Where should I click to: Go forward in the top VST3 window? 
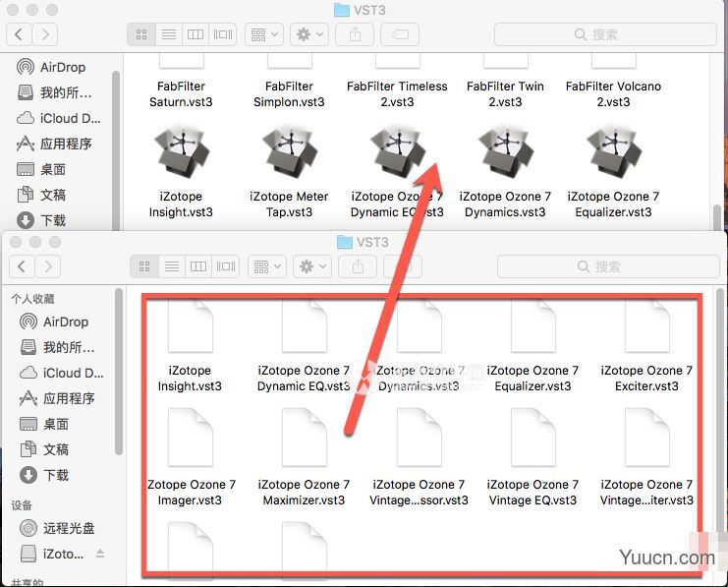point(45,34)
